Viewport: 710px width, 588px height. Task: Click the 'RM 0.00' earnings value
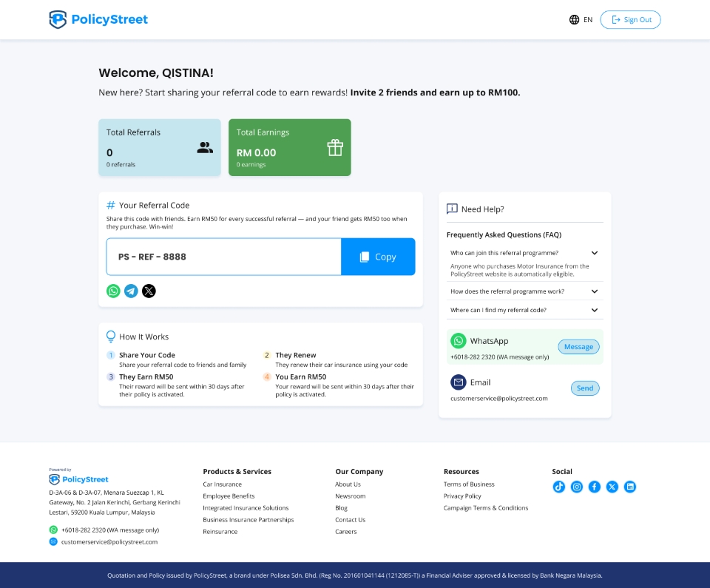point(257,152)
